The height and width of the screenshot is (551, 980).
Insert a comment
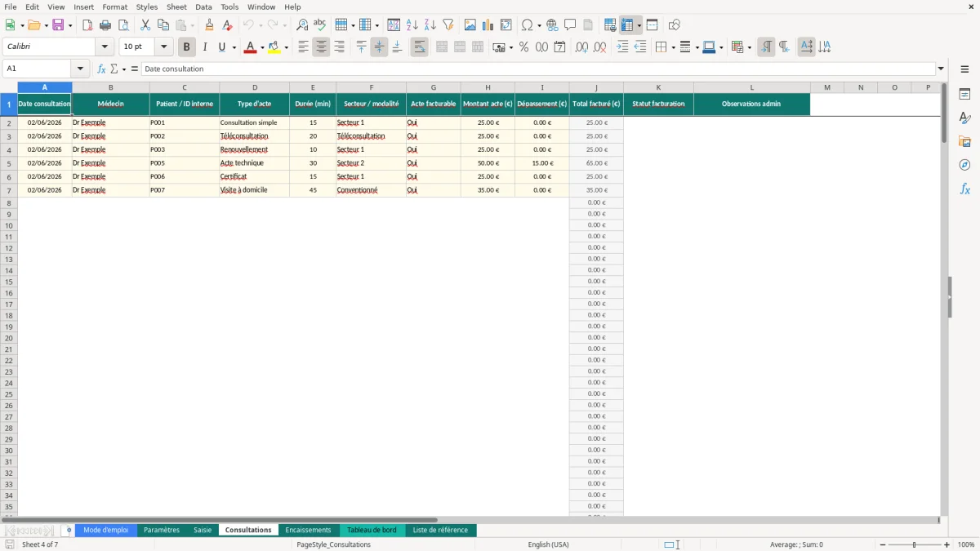click(570, 25)
